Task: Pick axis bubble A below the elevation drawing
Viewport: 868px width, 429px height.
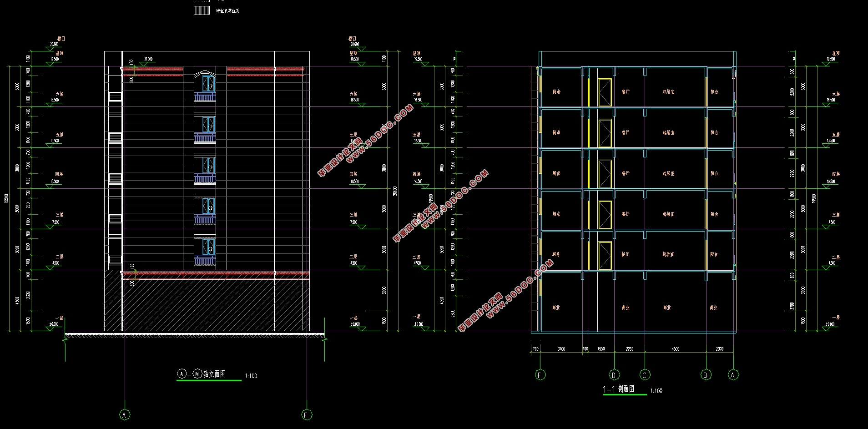Action: click(125, 414)
